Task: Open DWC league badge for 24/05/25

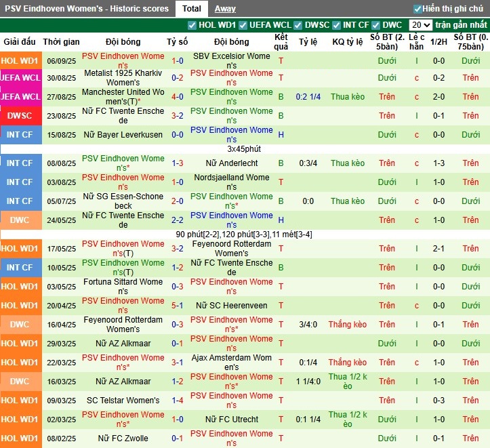Action: (x=20, y=220)
